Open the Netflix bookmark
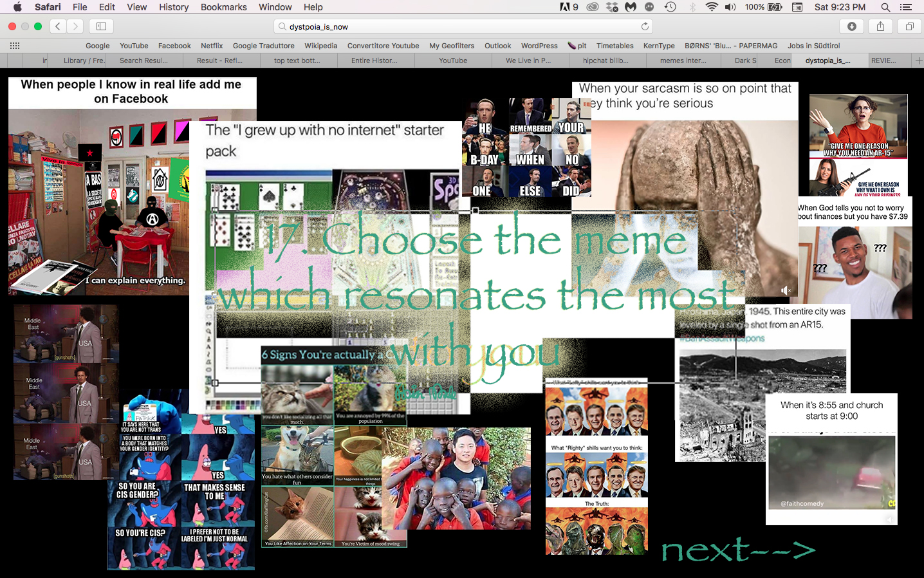Image resolution: width=924 pixels, height=578 pixels. coord(212,46)
